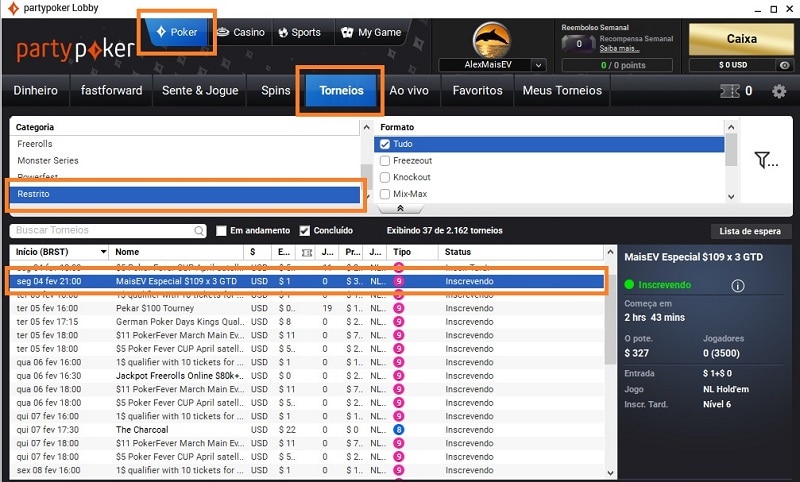Select Pekar $100 Tourney row
The image size is (800, 482).
coord(306,308)
